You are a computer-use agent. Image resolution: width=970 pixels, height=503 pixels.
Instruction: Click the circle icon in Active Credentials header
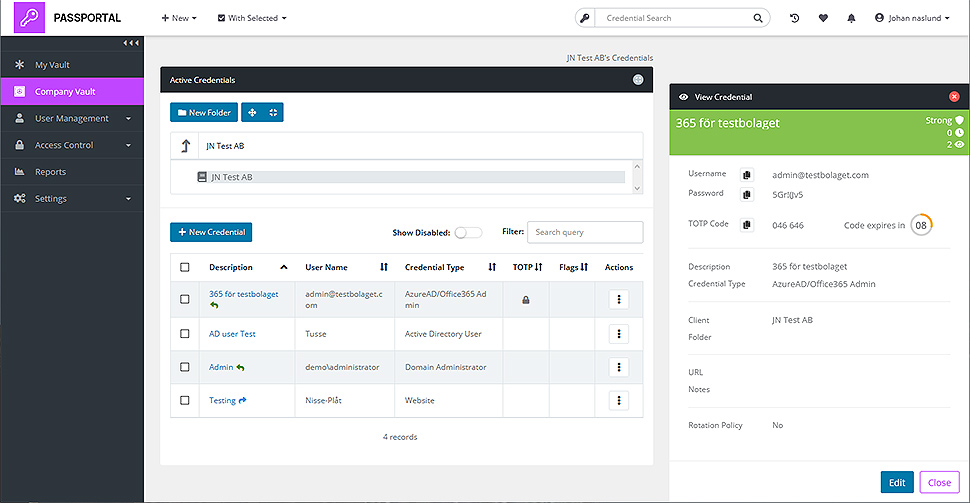tap(638, 80)
